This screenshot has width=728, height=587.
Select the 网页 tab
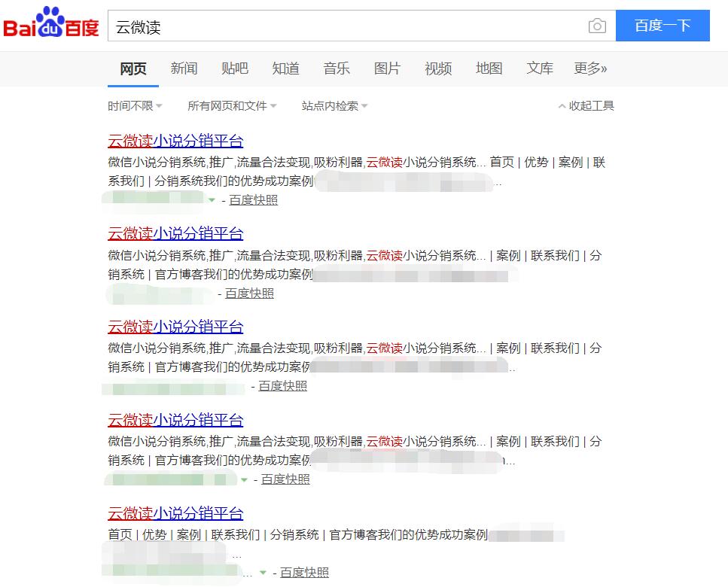pyautogui.click(x=133, y=68)
